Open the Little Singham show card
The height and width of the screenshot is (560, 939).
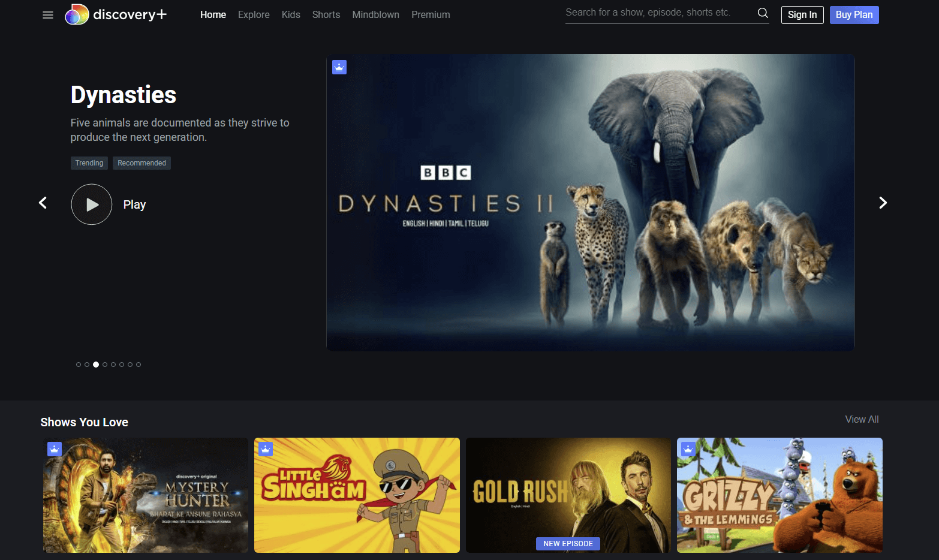[x=357, y=495]
